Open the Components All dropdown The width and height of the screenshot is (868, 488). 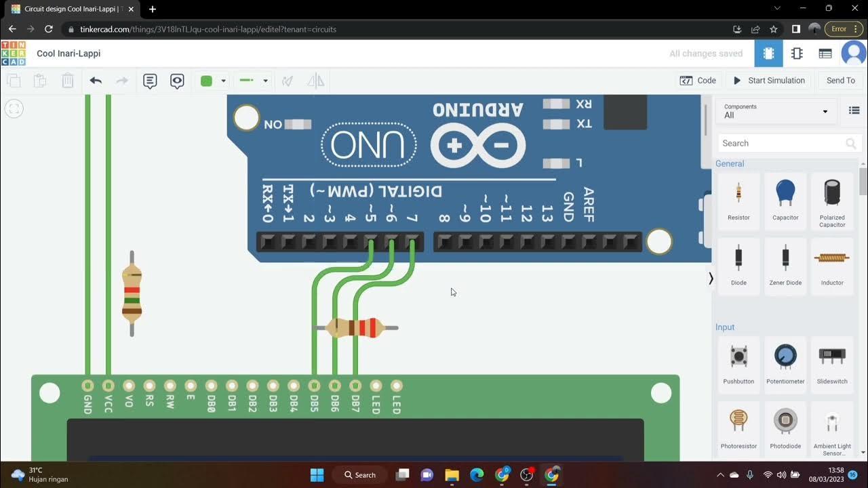pyautogui.click(x=776, y=111)
